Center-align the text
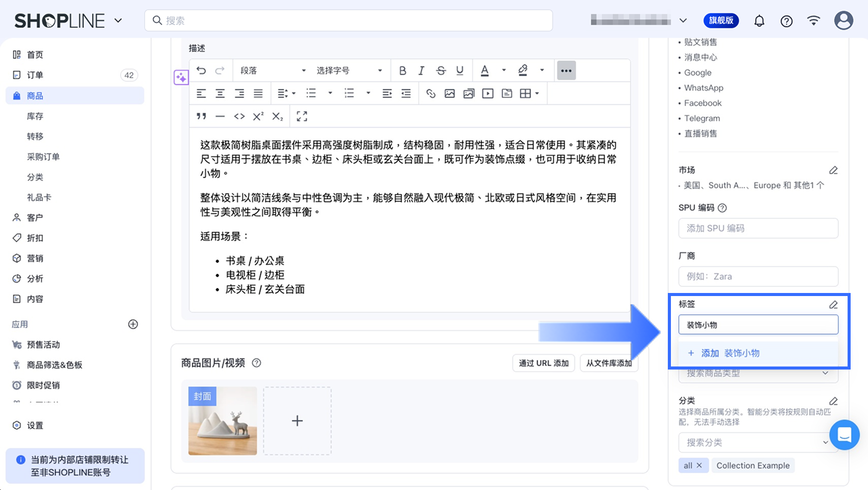The width and height of the screenshot is (868, 490). click(x=220, y=93)
